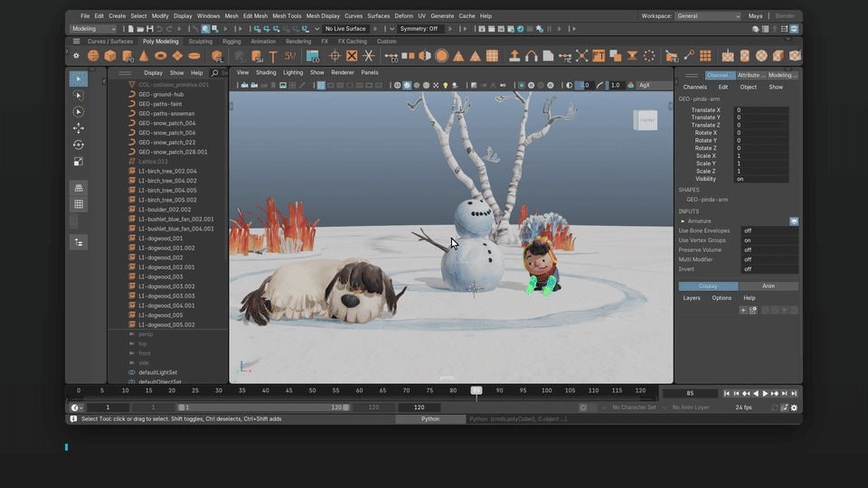Click the play forward button
This screenshot has width=868, height=488.
[x=766, y=393]
